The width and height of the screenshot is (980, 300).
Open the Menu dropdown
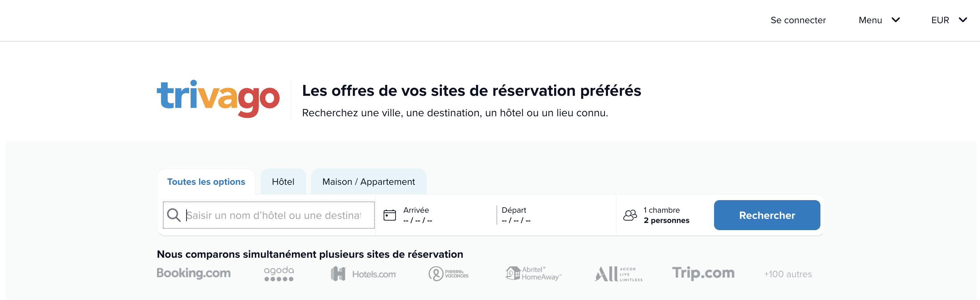(x=879, y=20)
